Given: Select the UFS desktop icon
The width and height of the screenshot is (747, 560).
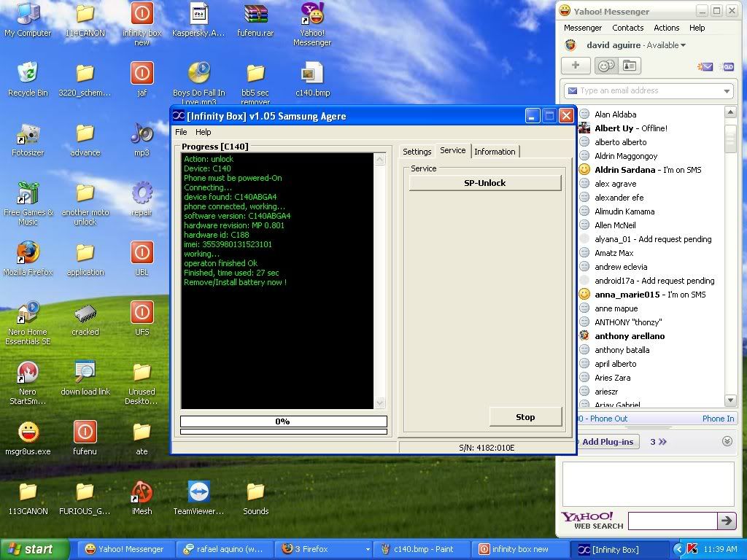Looking at the screenshot, I should (142, 318).
